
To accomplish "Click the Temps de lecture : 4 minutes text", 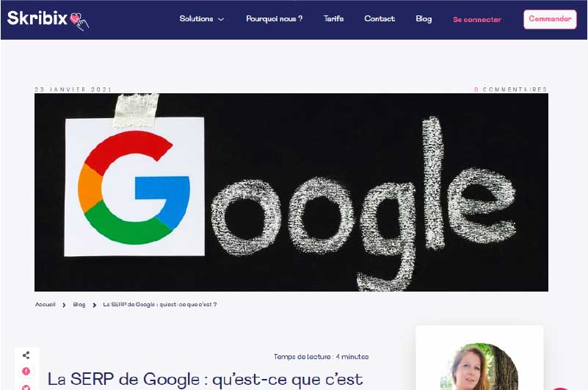I will coord(321,357).
